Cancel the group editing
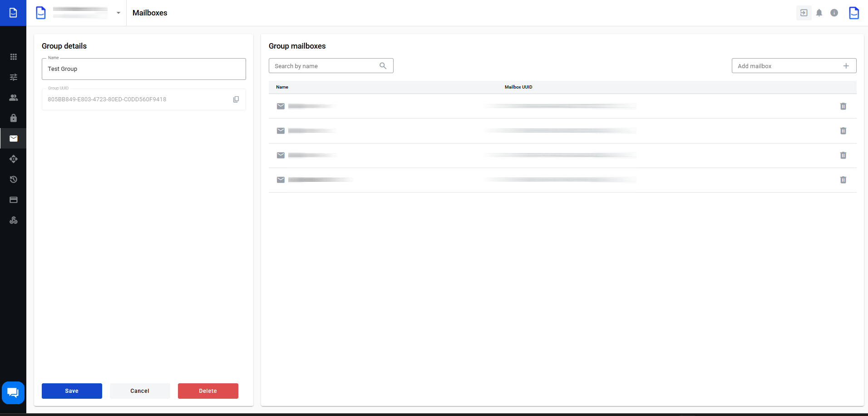Screen dimensions: 868x416 coord(140,391)
